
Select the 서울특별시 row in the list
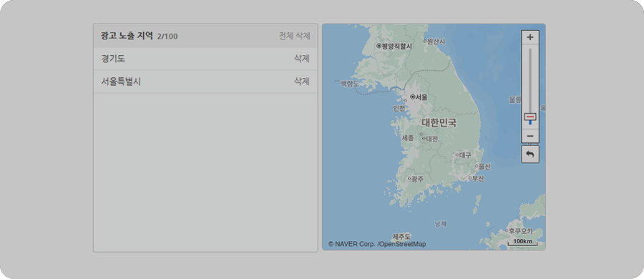coord(205,82)
